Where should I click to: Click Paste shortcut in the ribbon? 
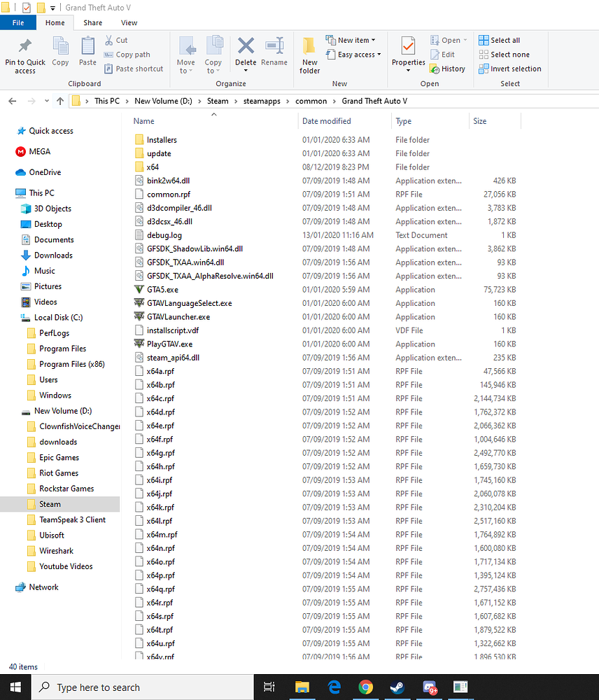coord(134,69)
